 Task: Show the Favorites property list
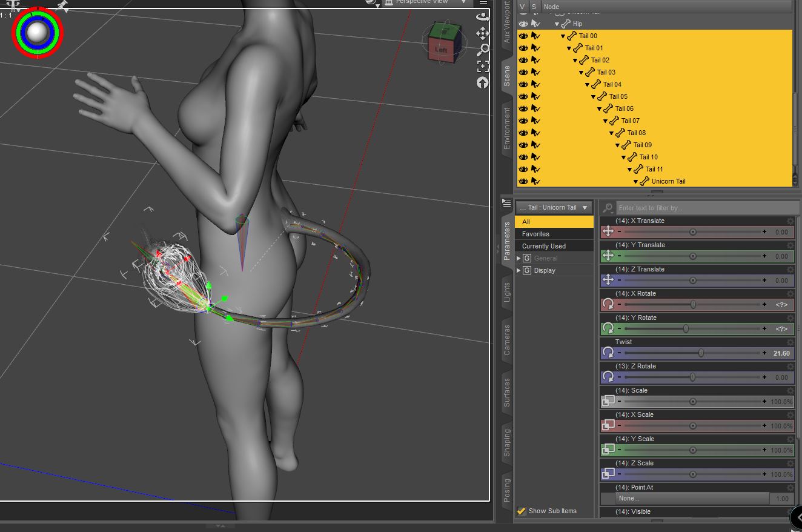click(554, 234)
